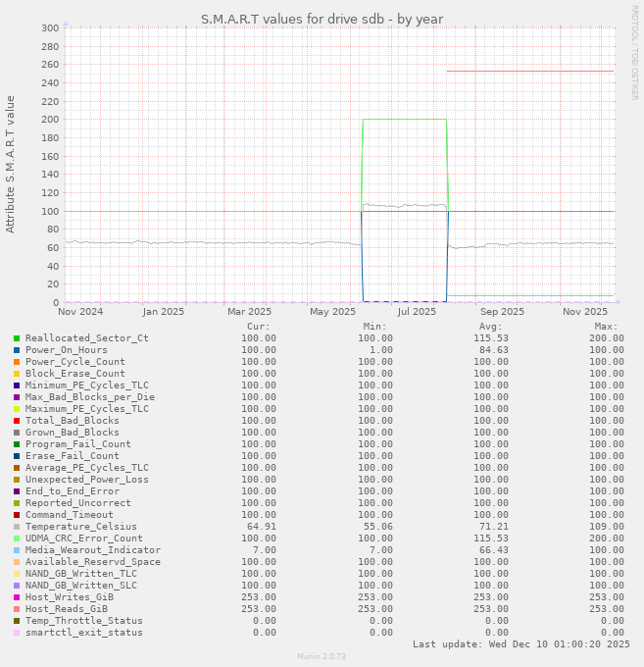The image size is (644, 667).
Task: Click the Temperature_Celsius legend color square
Action: coord(17,527)
